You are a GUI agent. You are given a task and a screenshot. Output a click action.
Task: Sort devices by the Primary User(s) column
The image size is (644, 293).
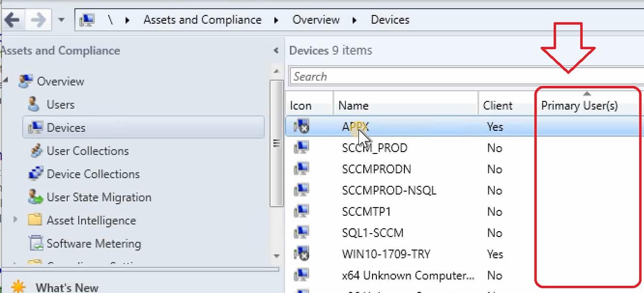(x=580, y=105)
